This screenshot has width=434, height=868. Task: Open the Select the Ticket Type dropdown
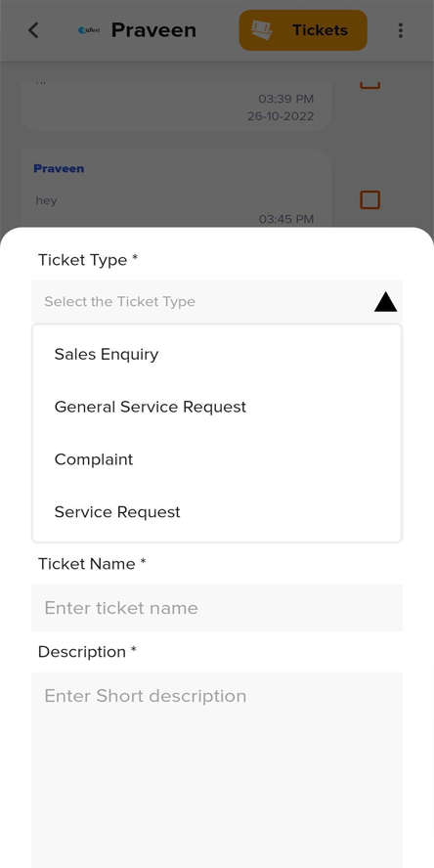coord(217,302)
